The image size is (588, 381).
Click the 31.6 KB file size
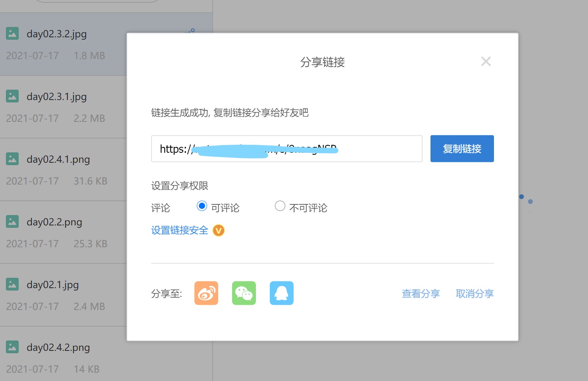coord(90,181)
